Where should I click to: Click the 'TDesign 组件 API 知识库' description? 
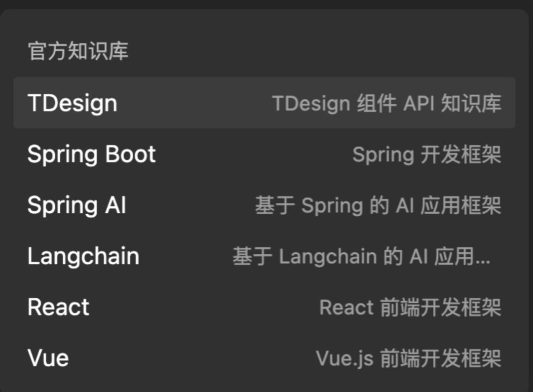[386, 103]
